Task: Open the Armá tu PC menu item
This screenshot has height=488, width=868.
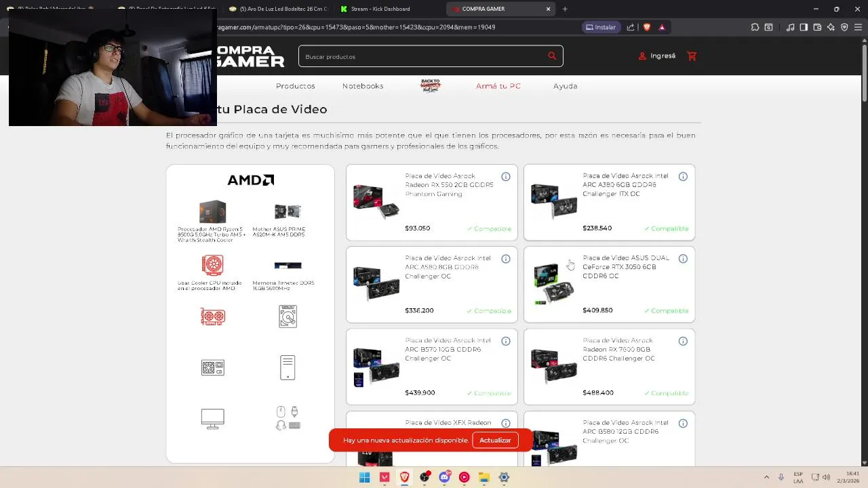Action: (x=498, y=86)
